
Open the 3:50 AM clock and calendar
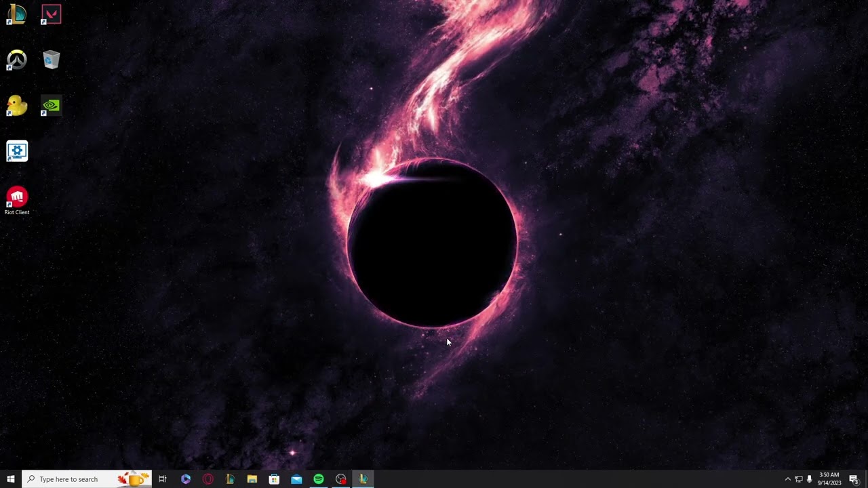[830, 479]
